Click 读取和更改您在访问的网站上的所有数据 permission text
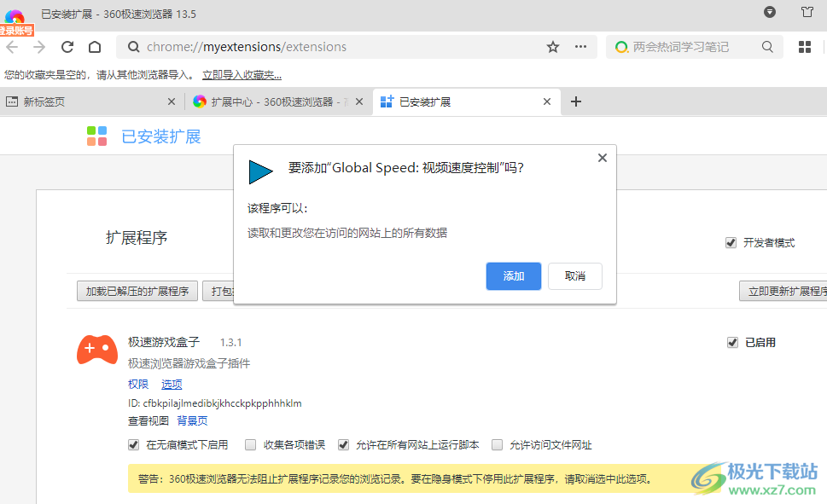The height and width of the screenshot is (504, 827). pyautogui.click(x=347, y=233)
